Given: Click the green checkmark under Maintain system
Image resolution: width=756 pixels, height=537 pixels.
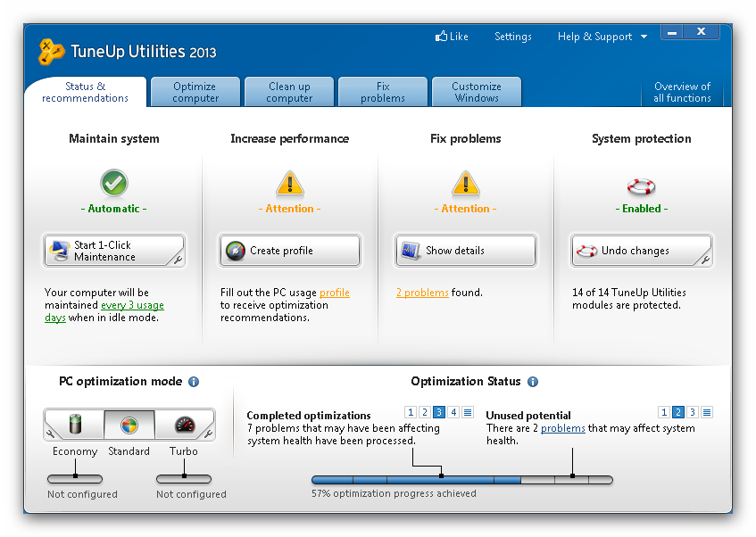Looking at the screenshot, I should tap(113, 183).
